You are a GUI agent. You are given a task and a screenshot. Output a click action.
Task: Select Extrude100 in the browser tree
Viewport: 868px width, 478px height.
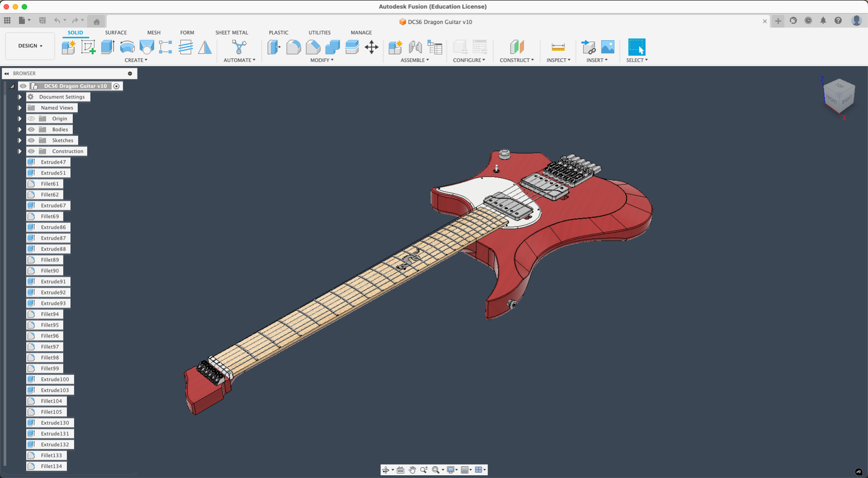coord(55,379)
